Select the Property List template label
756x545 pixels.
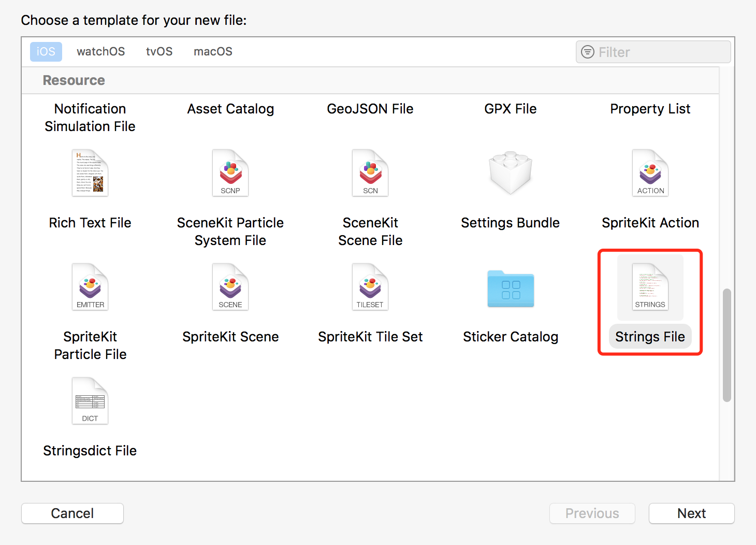tap(650, 109)
